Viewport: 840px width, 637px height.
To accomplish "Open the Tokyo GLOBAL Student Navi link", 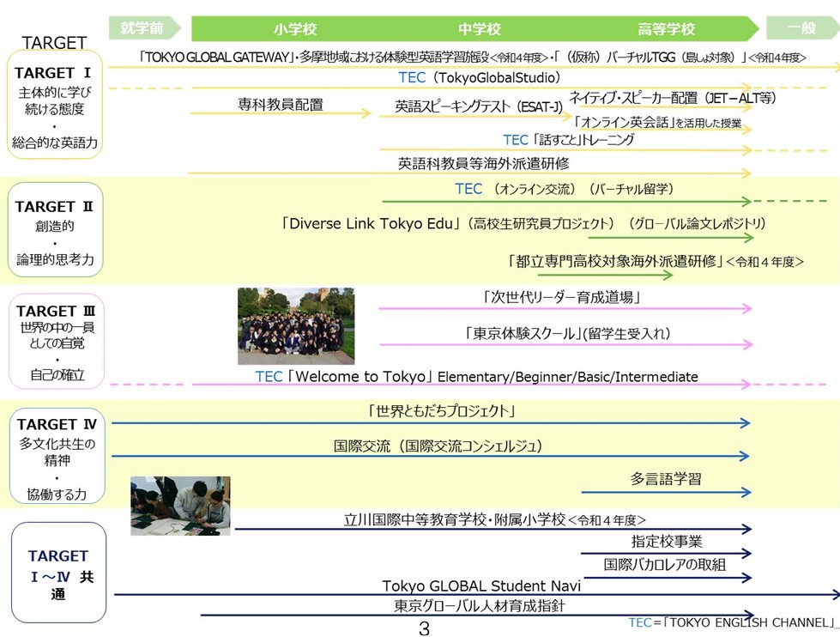I will coord(481,585).
